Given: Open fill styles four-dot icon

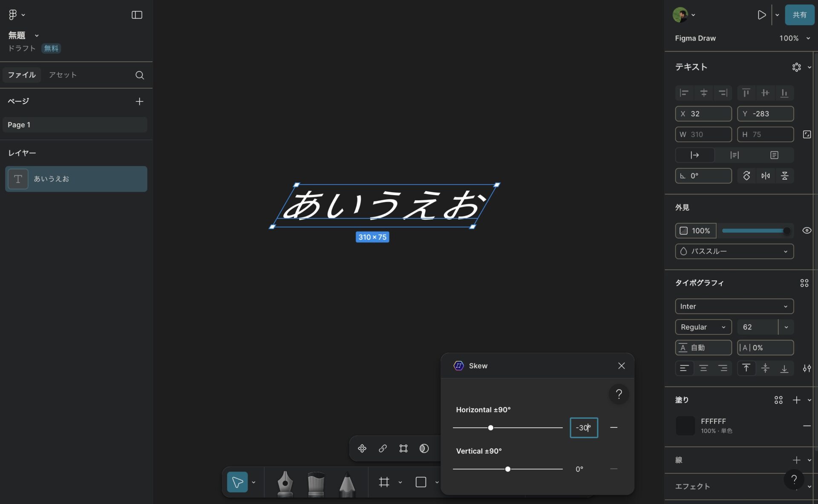Looking at the screenshot, I should pyautogui.click(x=778, y=400).
